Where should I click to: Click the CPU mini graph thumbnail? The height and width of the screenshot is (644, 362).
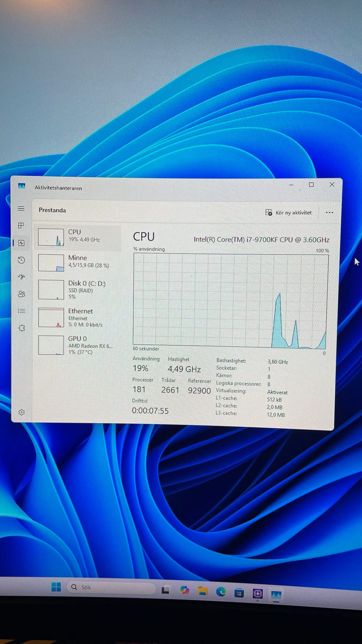click(x=51, y=237)
